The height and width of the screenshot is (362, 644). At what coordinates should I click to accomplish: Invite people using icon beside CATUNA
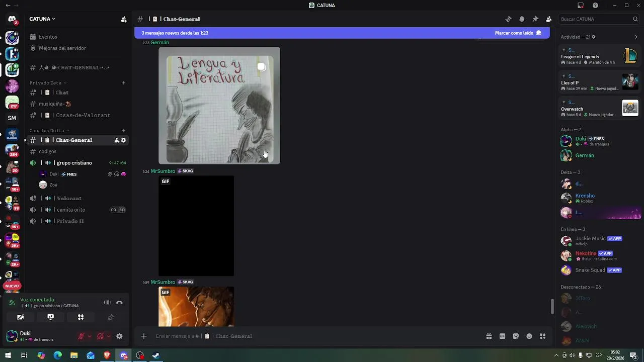124,19
